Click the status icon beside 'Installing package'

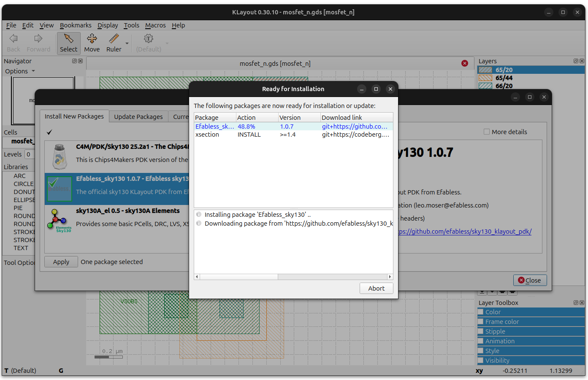click(x=198, y=215)
